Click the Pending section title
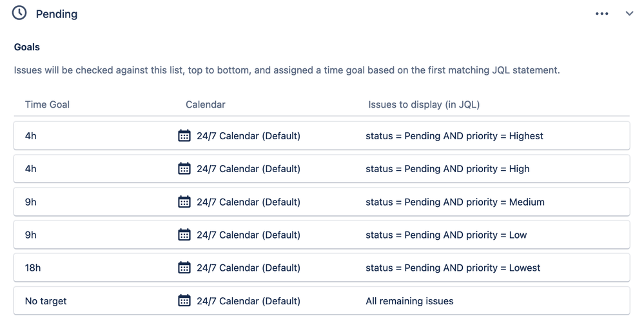 point(57,14)
